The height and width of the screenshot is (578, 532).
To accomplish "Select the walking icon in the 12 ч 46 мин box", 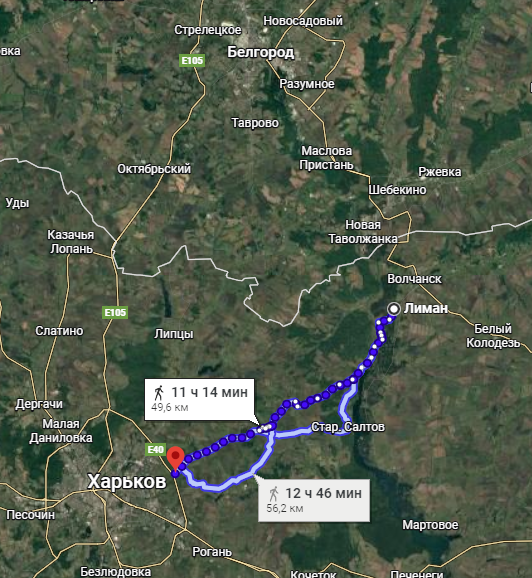I will (273, 494).
